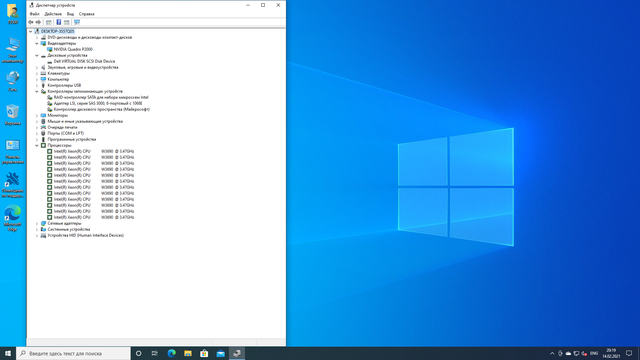Image resolution: width=640 pixels, height=360 pixels.
Task: Open the notification center icon
Action: coord(629,353)
